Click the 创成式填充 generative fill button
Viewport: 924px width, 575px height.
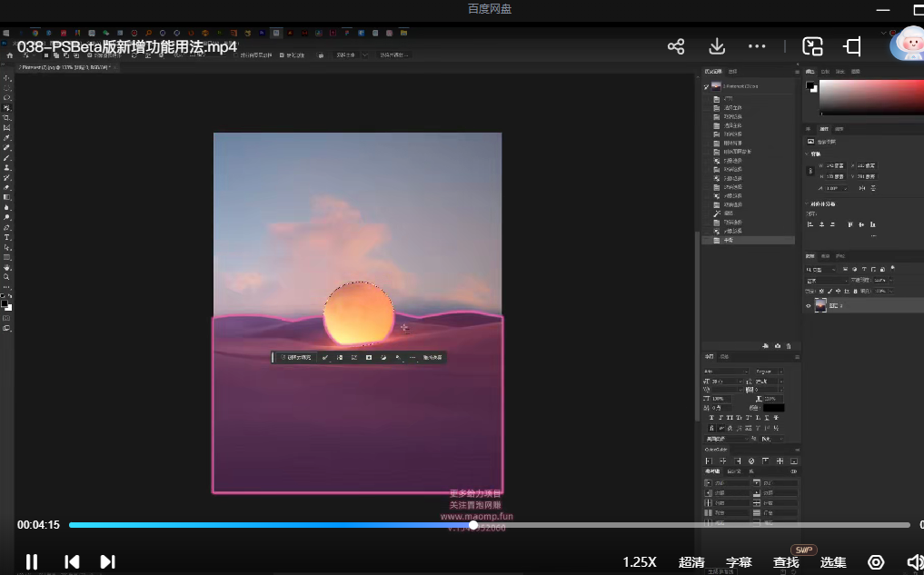point(296,357)
